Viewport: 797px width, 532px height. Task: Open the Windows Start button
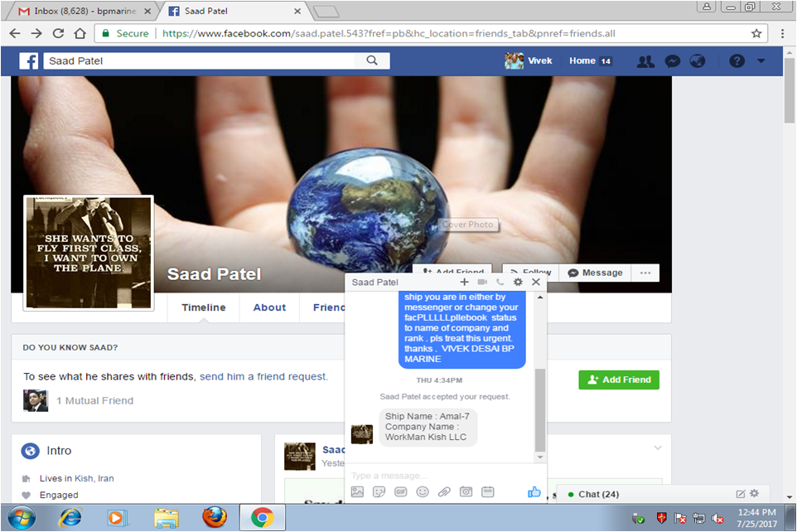[x=21, y=518]
